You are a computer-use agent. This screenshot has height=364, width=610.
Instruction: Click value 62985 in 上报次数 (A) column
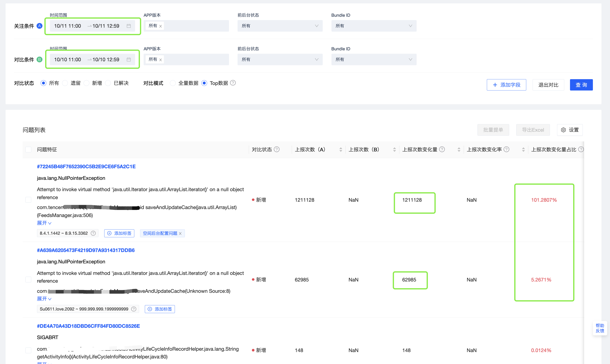302,280
